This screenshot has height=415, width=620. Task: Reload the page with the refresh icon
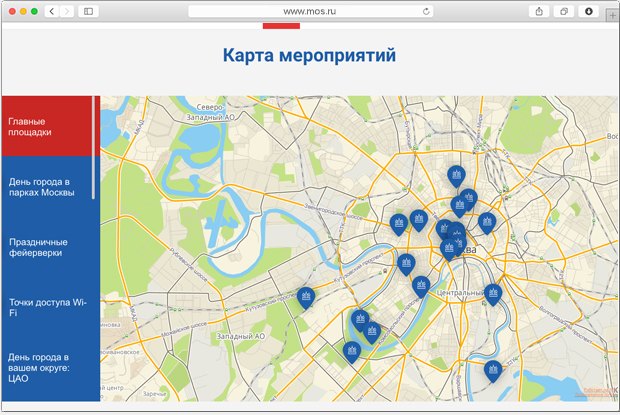(427, 11)
